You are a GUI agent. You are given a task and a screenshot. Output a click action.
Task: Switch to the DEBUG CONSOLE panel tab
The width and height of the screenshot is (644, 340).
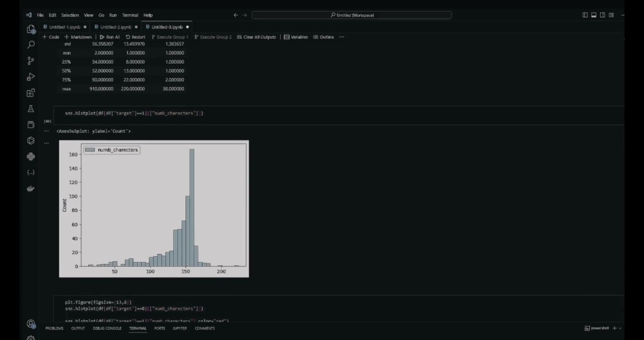(107, 328)
